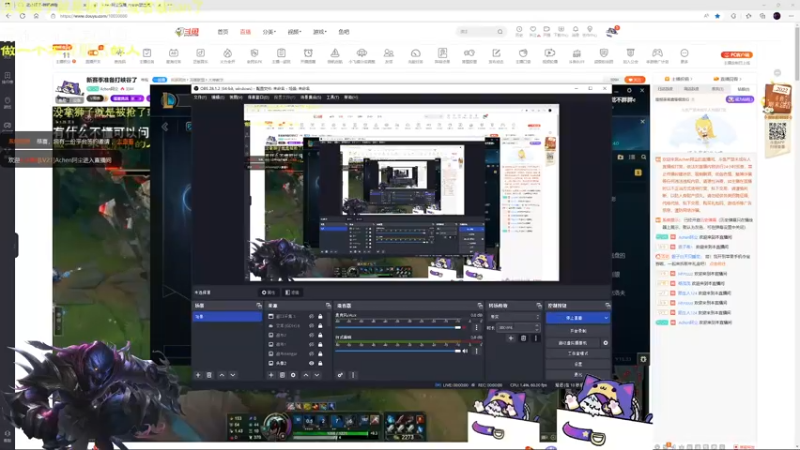Viewport: 800px width, 450px height.
Task: Open source properties gear in Sources toolbar
Action: tap(293, 375)
